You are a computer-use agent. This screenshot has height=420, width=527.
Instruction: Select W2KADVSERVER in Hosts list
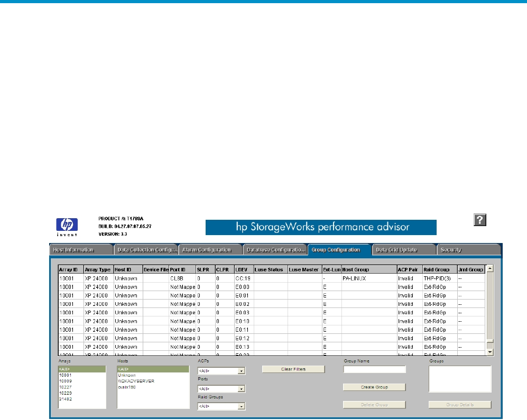[x=153, y=381]
